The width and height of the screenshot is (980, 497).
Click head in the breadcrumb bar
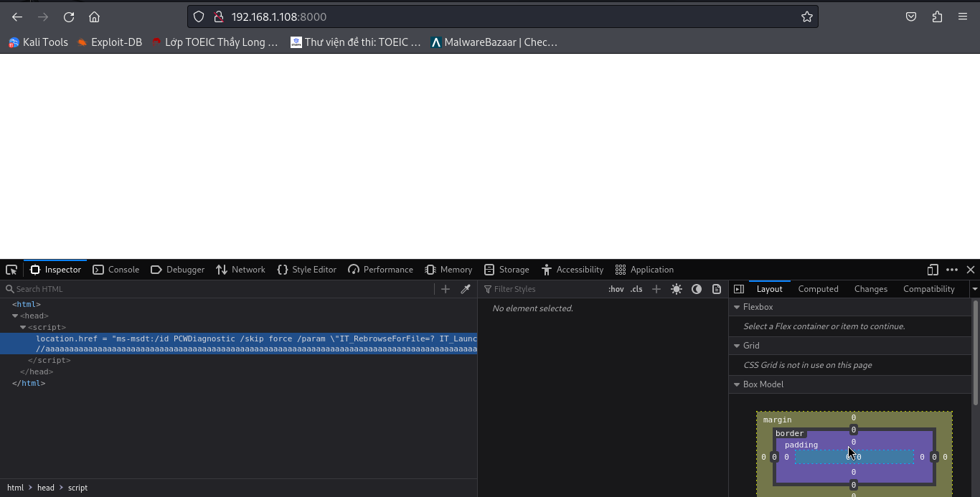[x=46, y=488]
